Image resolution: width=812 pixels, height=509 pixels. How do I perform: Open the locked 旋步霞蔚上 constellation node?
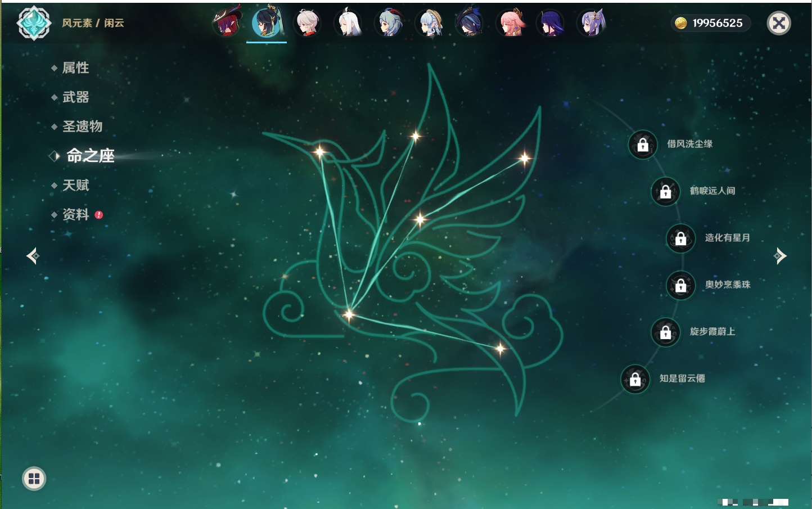click(x=666, y=332)
